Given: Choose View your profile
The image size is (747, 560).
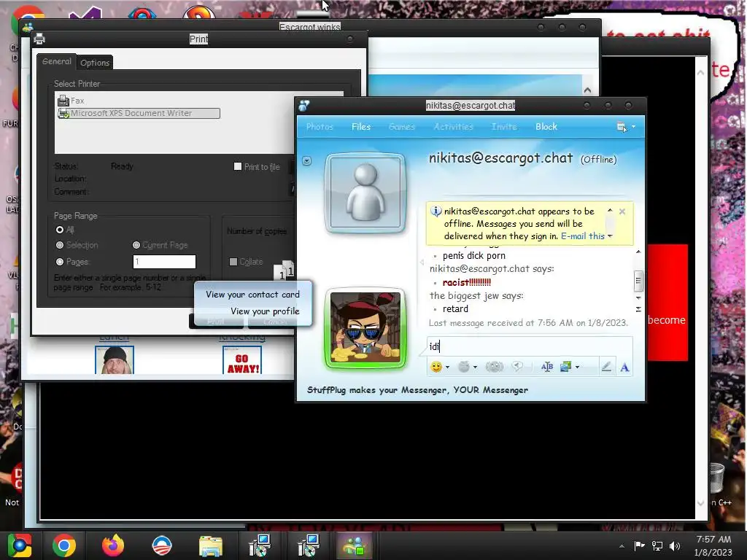Looking at the screenshot, I should pos(265,311).
